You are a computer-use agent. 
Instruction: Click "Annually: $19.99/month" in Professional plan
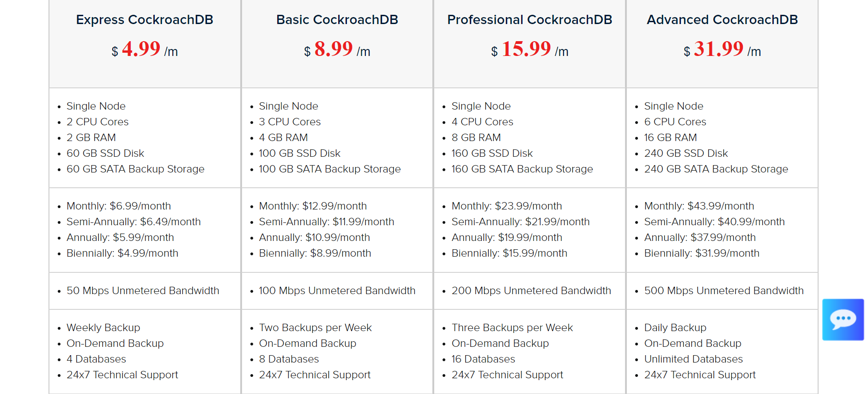507,237
